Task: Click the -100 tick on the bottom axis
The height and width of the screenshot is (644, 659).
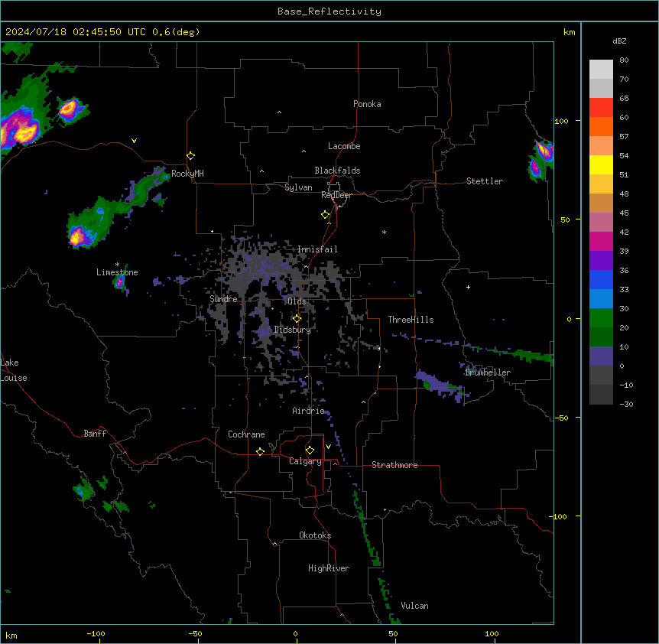Action: pyautogui.click(x=96, y=633)
